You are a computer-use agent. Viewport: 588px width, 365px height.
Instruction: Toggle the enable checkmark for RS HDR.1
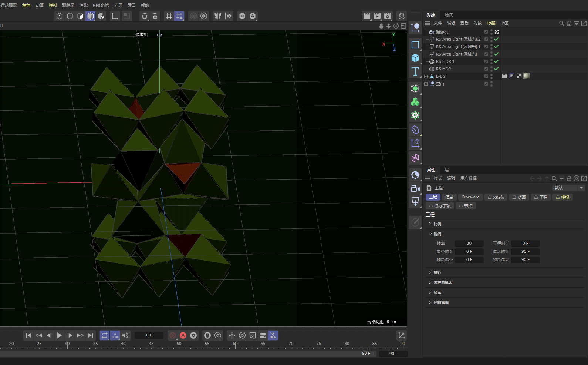point(497,61)
